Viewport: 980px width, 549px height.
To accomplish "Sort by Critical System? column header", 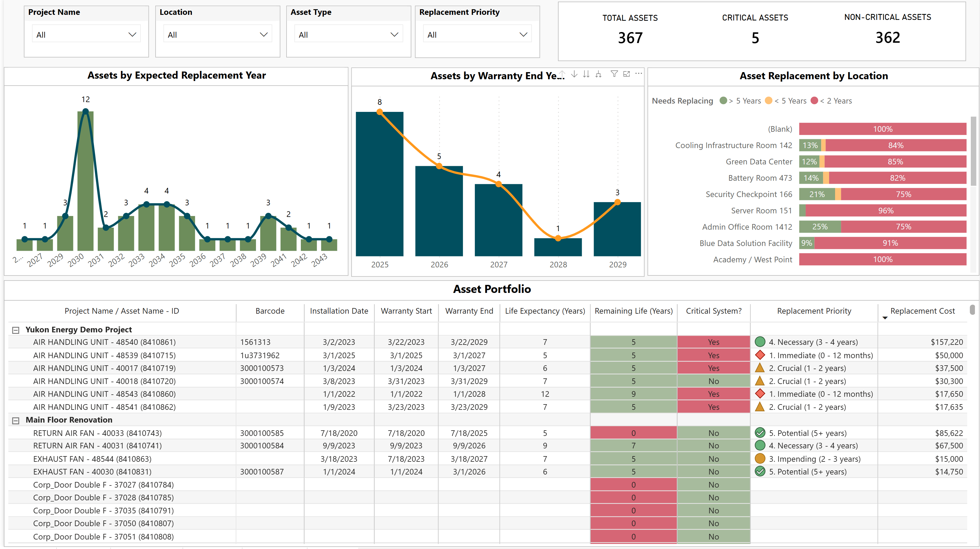I will pos(714,311).
